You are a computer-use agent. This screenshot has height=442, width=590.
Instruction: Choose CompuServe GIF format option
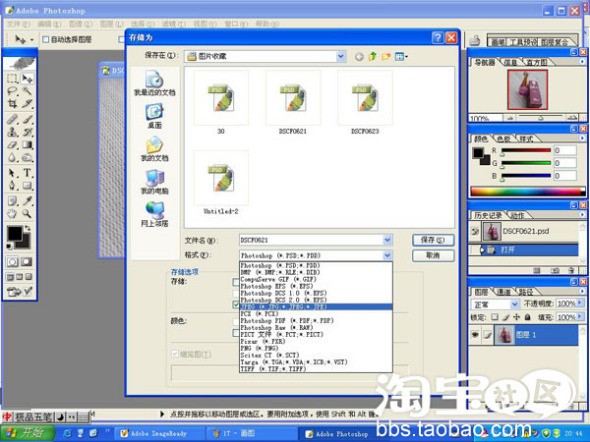point(316,279)
